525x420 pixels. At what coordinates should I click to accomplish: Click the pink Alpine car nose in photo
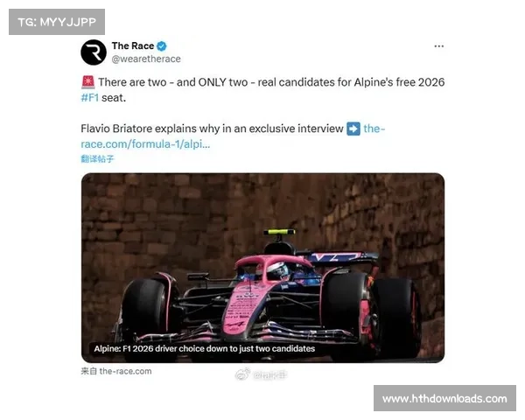pos(238,310)
